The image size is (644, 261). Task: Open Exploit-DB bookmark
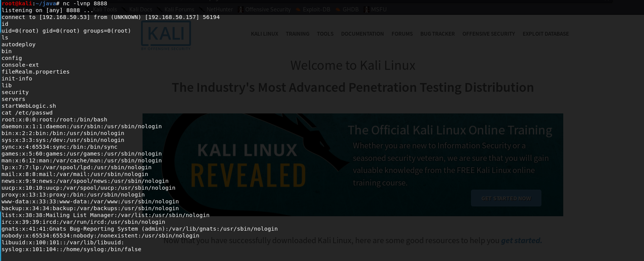[x=313, y=9]
